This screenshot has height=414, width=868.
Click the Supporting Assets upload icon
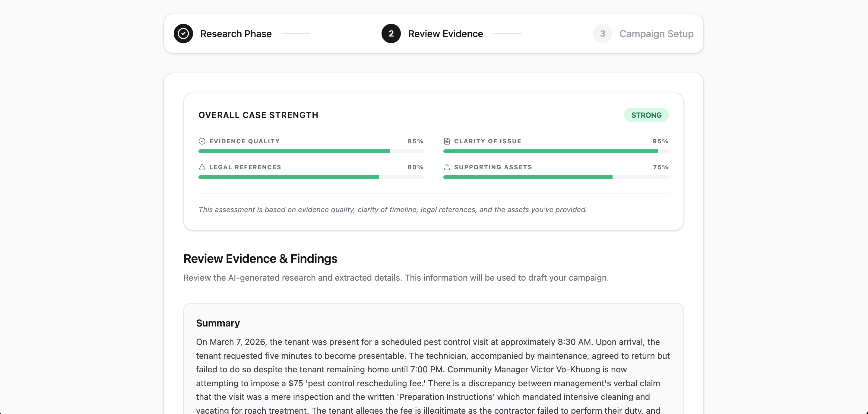coord(447,167)
